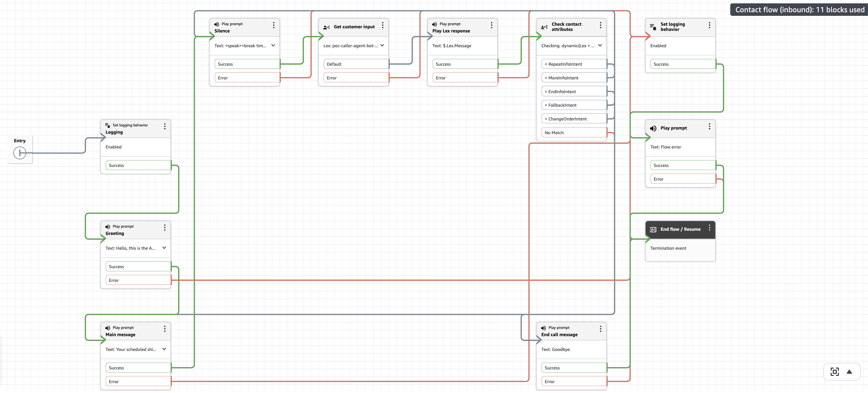
Task: Open Flow error Play prompt options menu
Action: (x=709, y=126)
